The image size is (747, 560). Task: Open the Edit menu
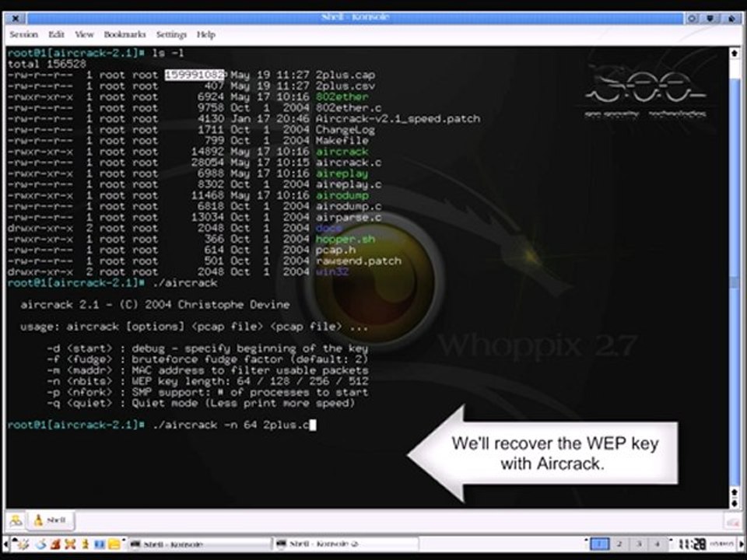(x=56, y=34)
